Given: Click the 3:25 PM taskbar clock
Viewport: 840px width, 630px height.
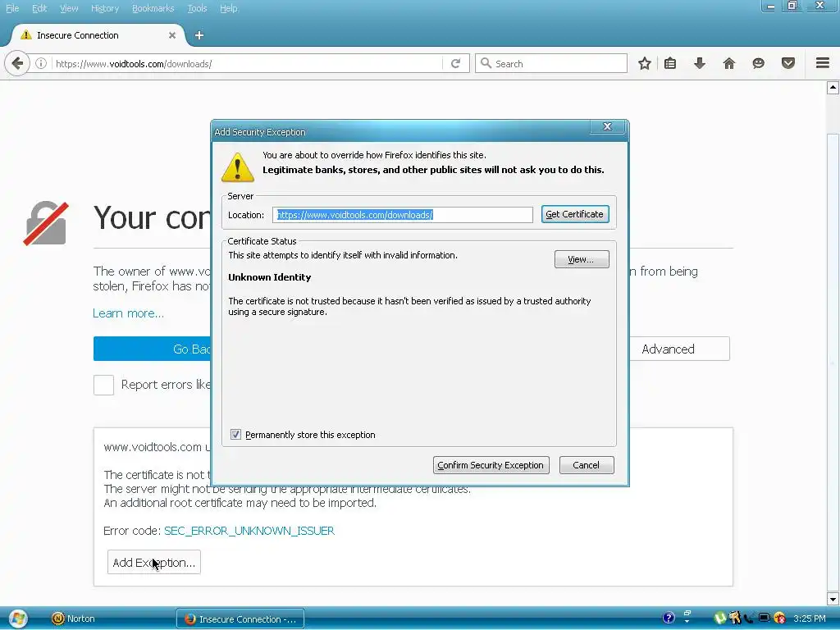Looking at the screenshot, I should pos(809,619).
